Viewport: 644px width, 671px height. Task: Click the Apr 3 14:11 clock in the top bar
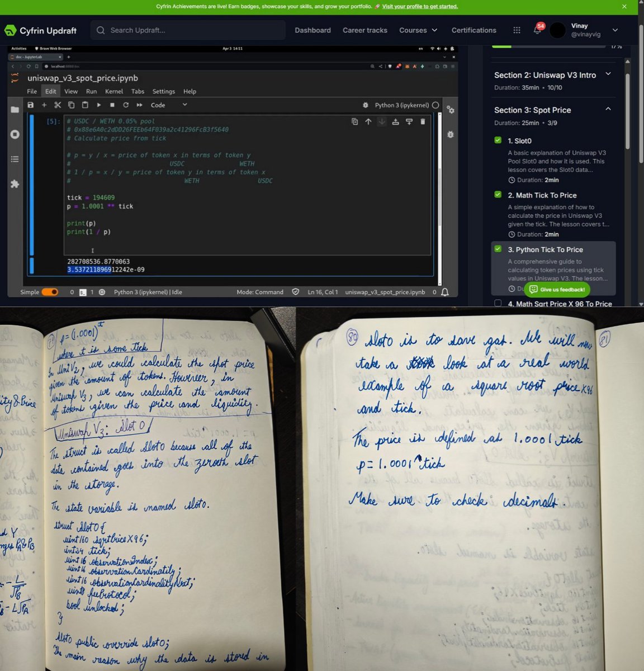tap(233, 49)
